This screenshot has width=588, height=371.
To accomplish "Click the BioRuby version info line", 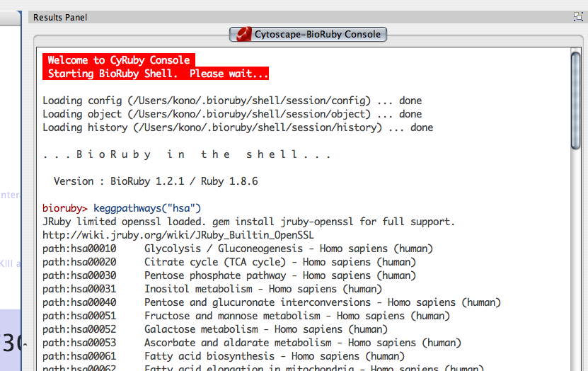I will coord(156,181).
